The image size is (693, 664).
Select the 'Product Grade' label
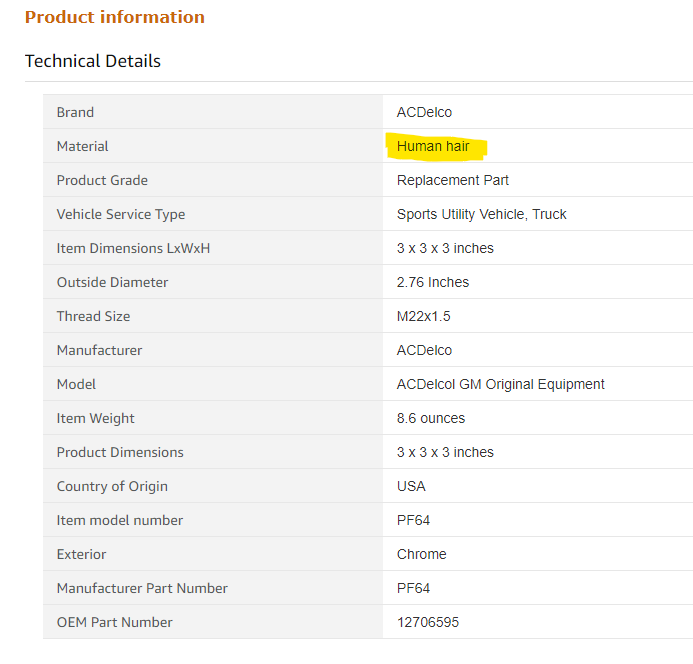(x=102, y=180)
